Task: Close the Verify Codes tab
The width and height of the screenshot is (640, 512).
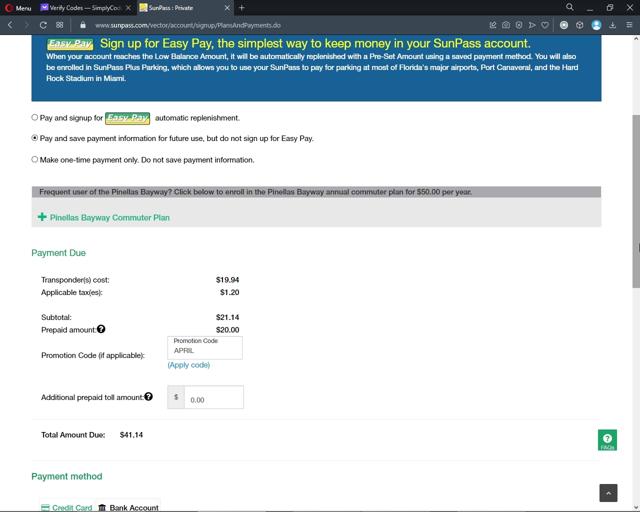Action: (129, 8)
